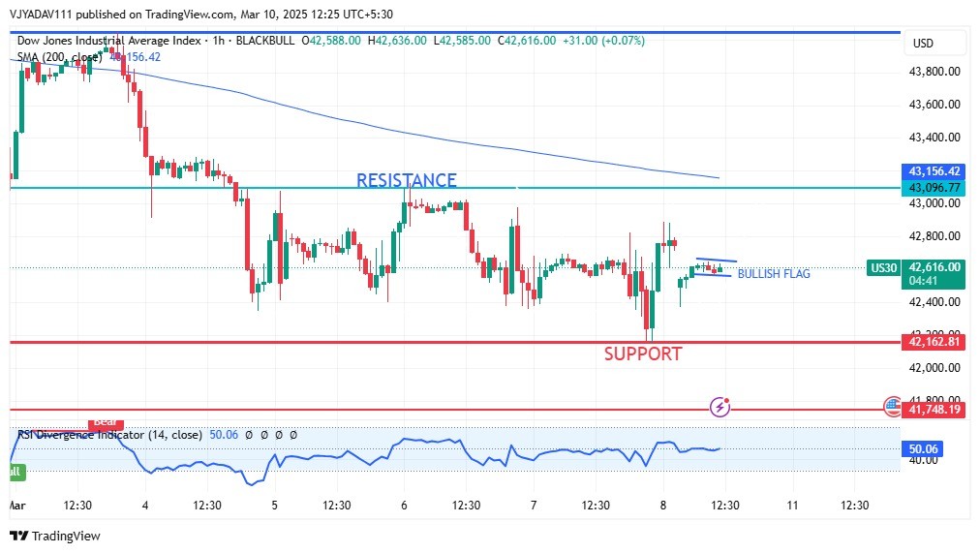The image size is (980, 553).
Task: Click the US30 symbol price tag
Action: click(x=883, y=267)
